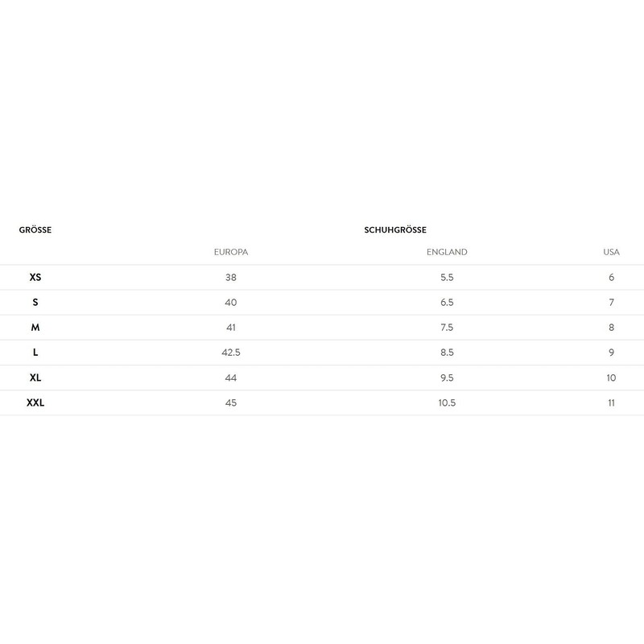
Task: Click Europa shoe size 38
Action: (x=231, y=277)
